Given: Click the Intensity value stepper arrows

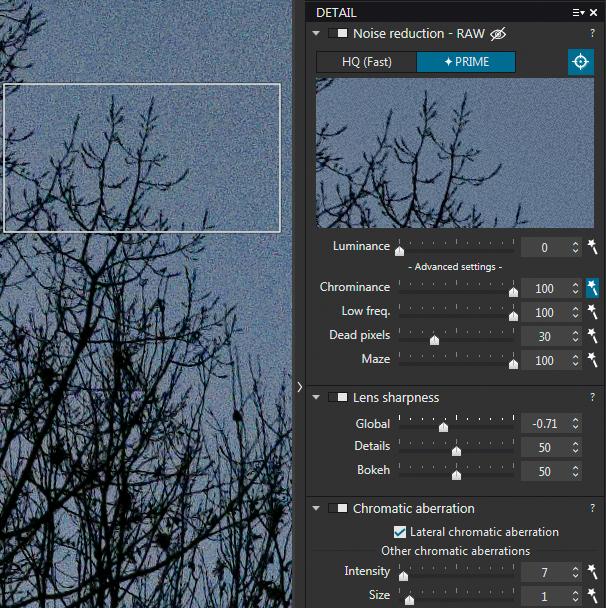Looking at the screenshot, I should 575,572.
